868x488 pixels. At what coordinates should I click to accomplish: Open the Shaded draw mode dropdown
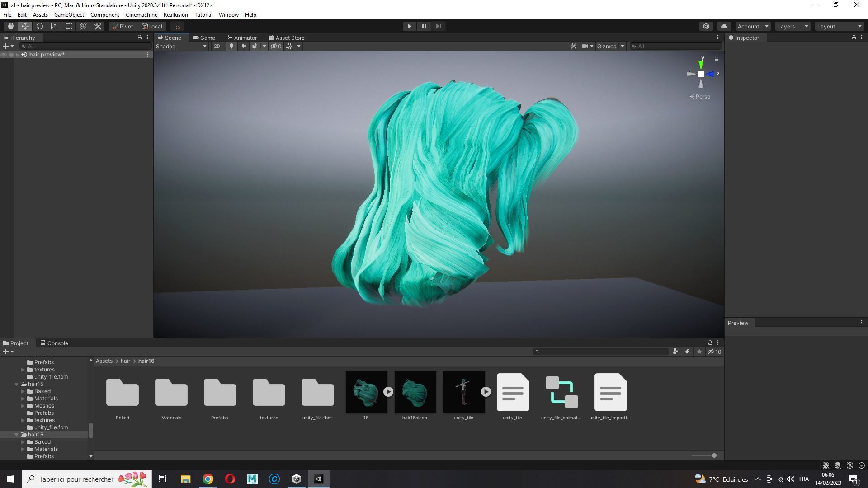tap(181, 46)
